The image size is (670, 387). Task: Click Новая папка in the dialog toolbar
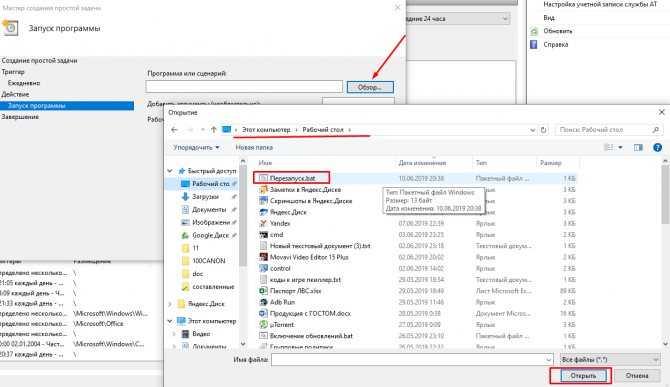(x=254, y=147)
